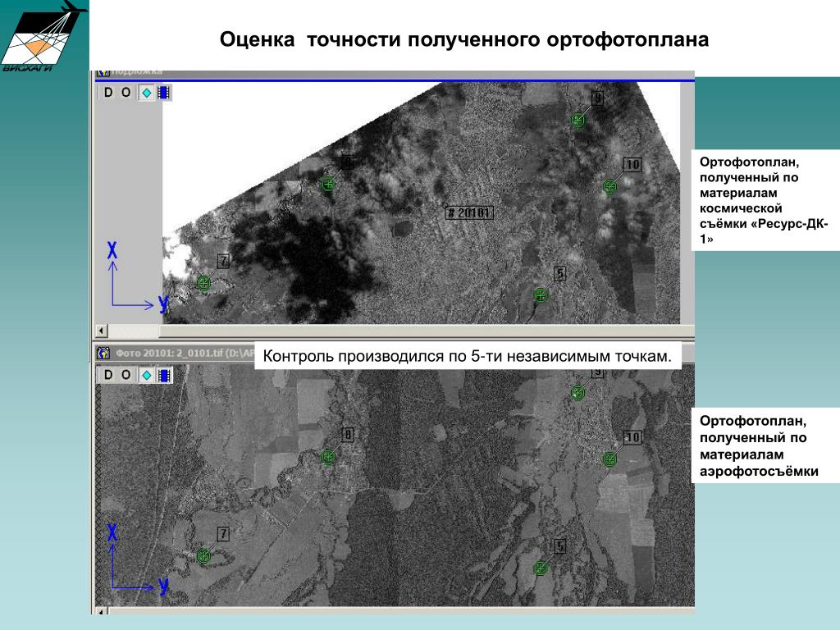Click the slide heading 'Оценка точности полученного ортофотоплана'
This screenshot has height=630, width=840.
coord(464,39)
